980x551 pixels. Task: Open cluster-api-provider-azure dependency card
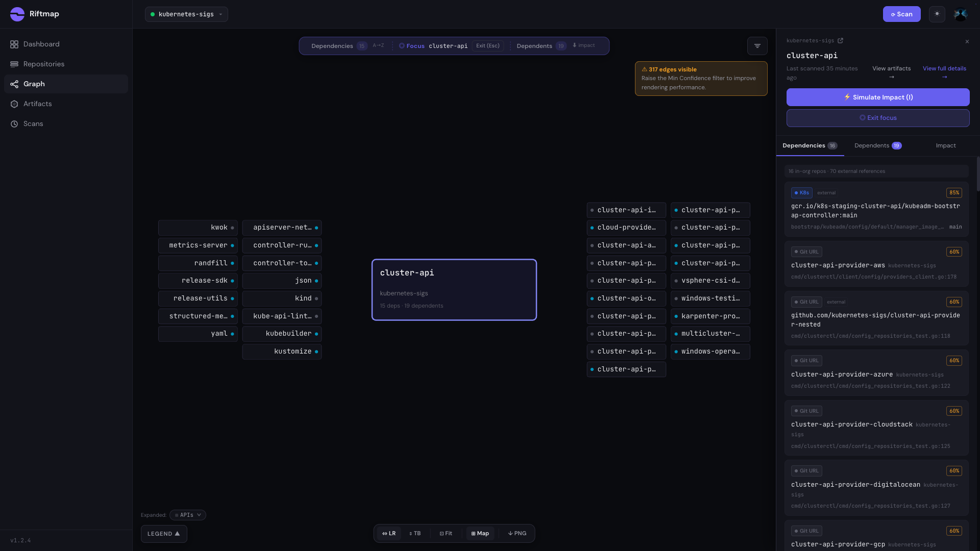tap(876, 373)
